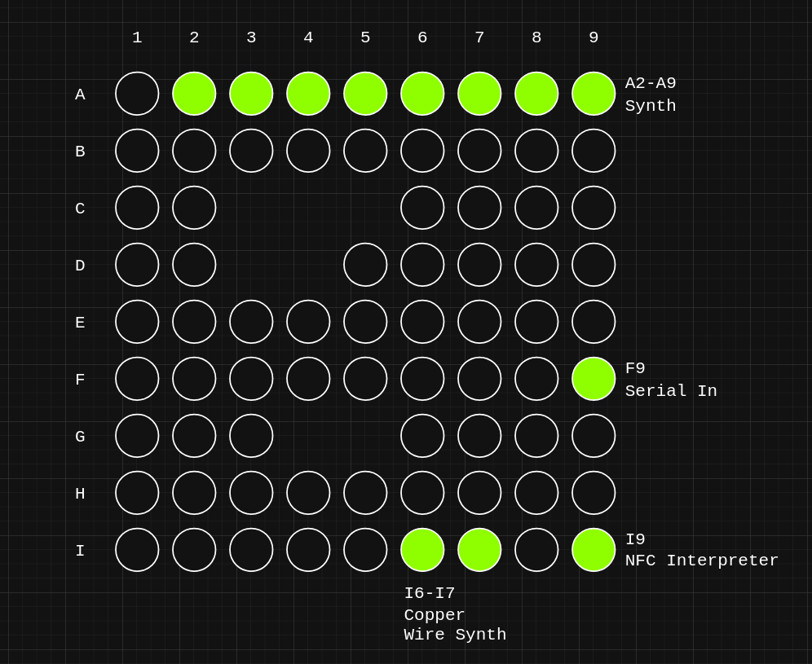Click the unlit pad at I8
Image resolution: width=812 pixels, height=664 pixels.
pyautogui.click(x=536, y=550)
